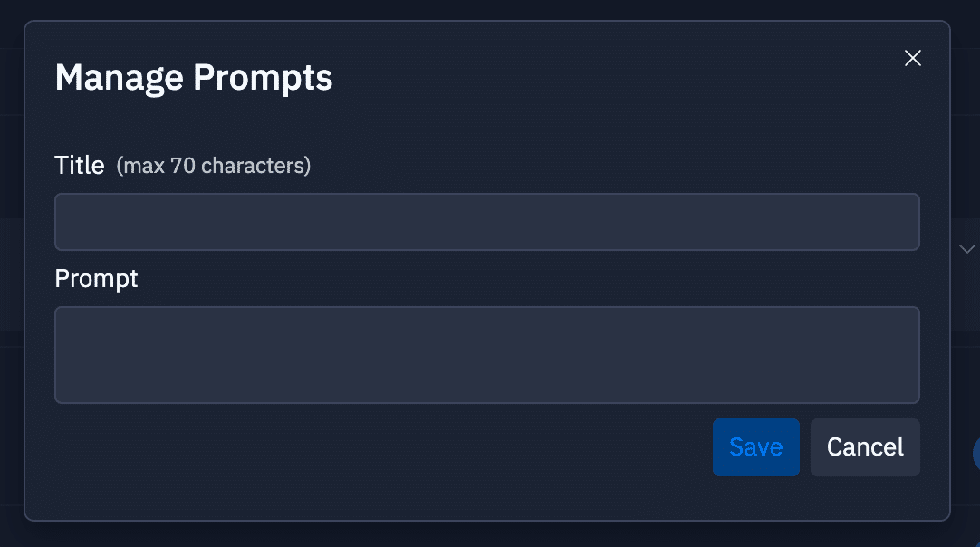The image size is (980, 547).
Task: Place cursor in the empty Title box
Action: coord(486,221)
